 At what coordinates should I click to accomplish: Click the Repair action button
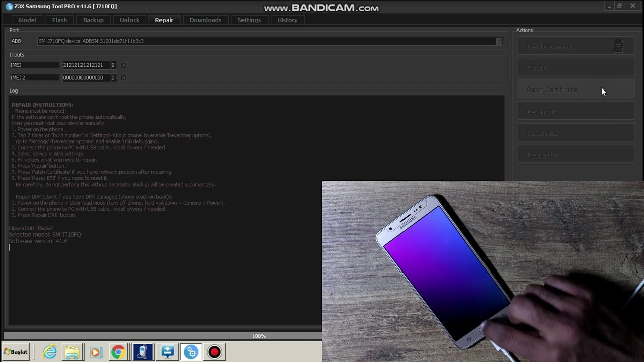coord(576,68)
